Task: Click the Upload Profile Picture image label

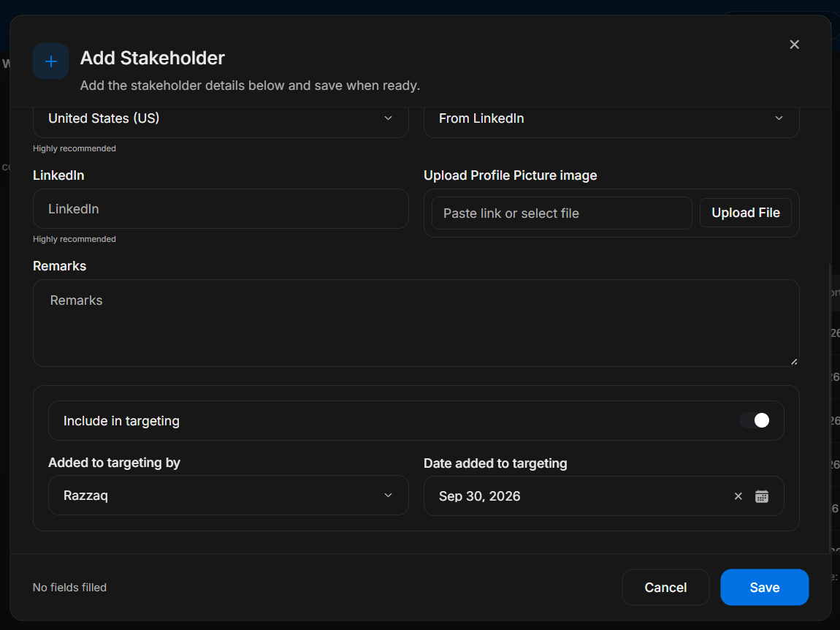Action: click(x=510, y=175)
